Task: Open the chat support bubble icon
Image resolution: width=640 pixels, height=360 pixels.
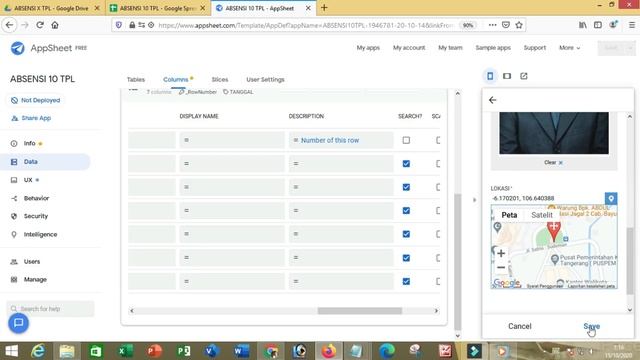Action: pyautogui.click(x=19, y=323)
